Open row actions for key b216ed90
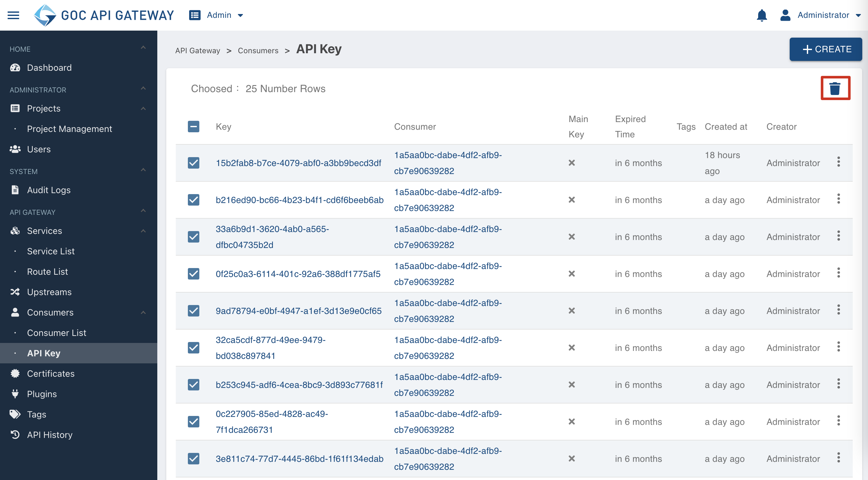The image size is (868, 480). 838,199
